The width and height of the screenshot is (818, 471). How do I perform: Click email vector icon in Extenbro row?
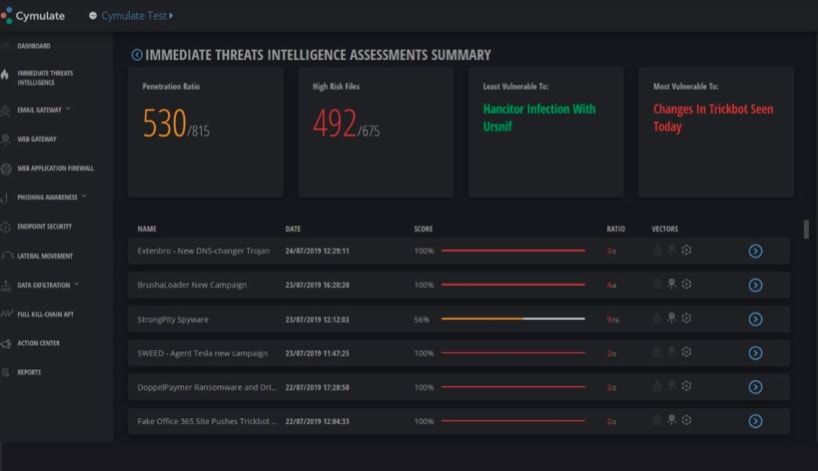pos(657,250)
